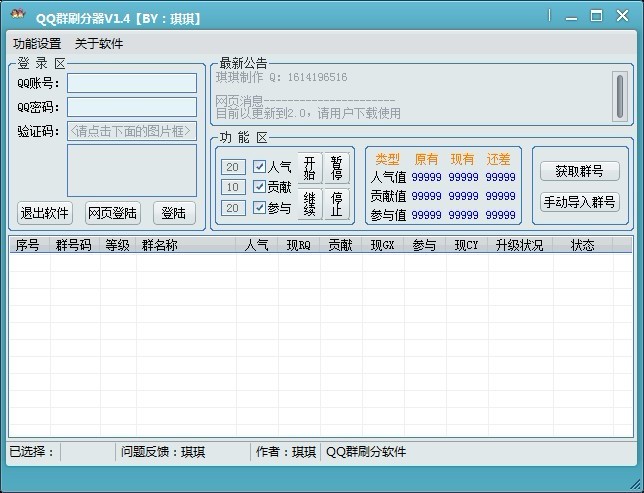This screenshot has width=644, height=493.
Task: Click the 贡献 column header in table
Action: [x=340, y=245]
